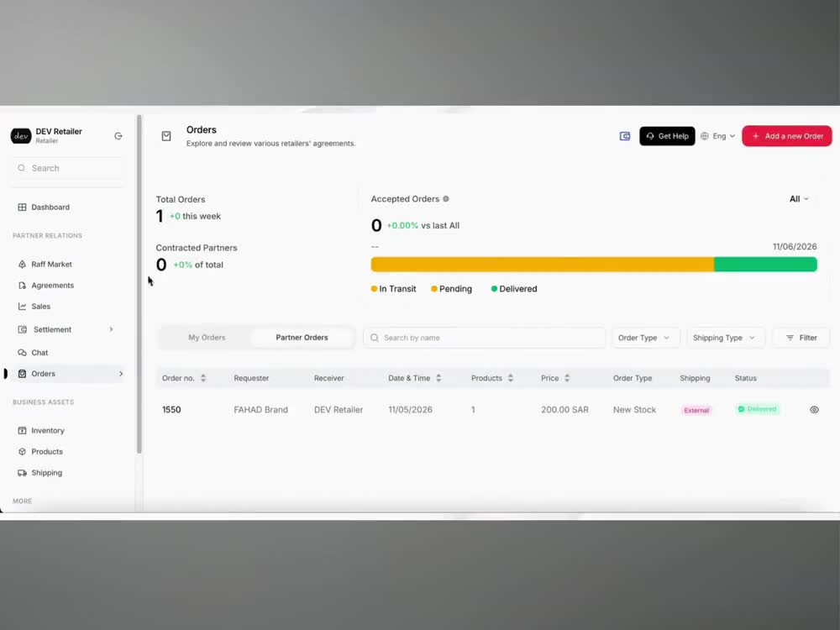Image resolution: width=840 pixels, height=630 pixels.
Task: Click the Orders bag icon in sidebar
Action: coord(22,374)
